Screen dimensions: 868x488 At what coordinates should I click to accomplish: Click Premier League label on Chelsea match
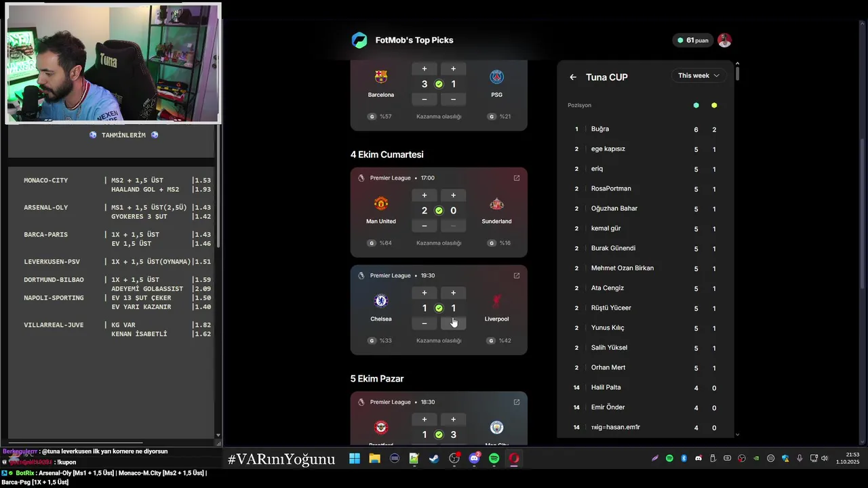(x=390, y=276)
